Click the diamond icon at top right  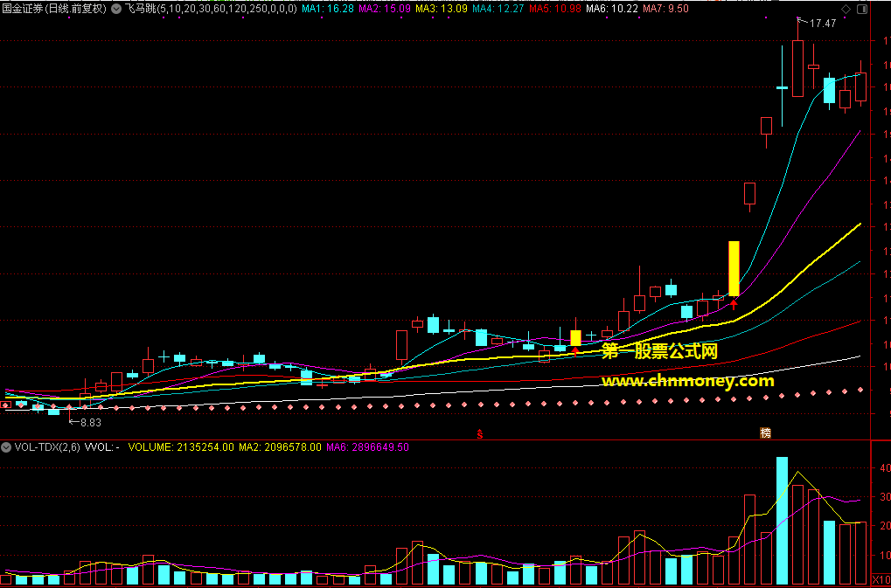[x=846, y=9]
